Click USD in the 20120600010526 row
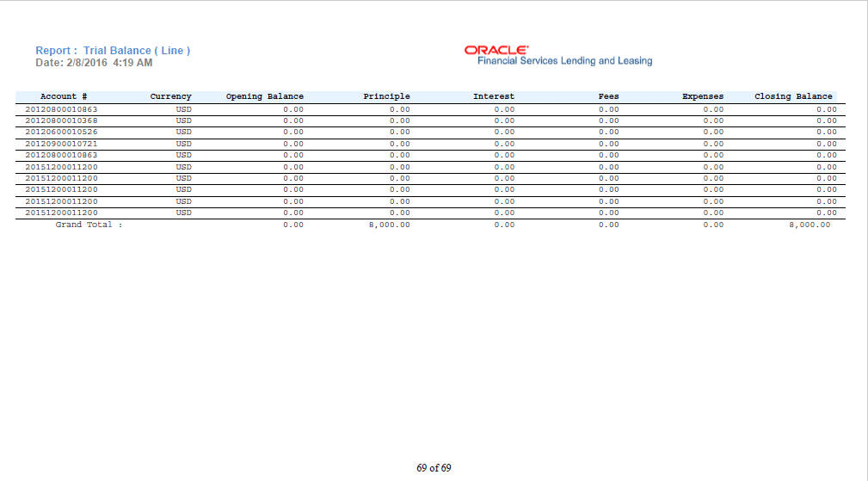Image resolution: width=868 pixels, height=481 pixels. tap(184, 133)
